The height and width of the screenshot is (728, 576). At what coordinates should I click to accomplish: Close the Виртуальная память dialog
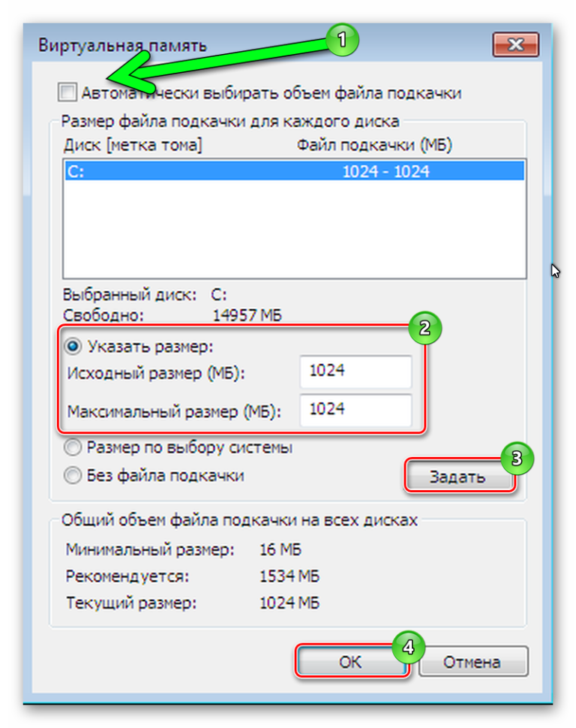(x=515, y=44)
